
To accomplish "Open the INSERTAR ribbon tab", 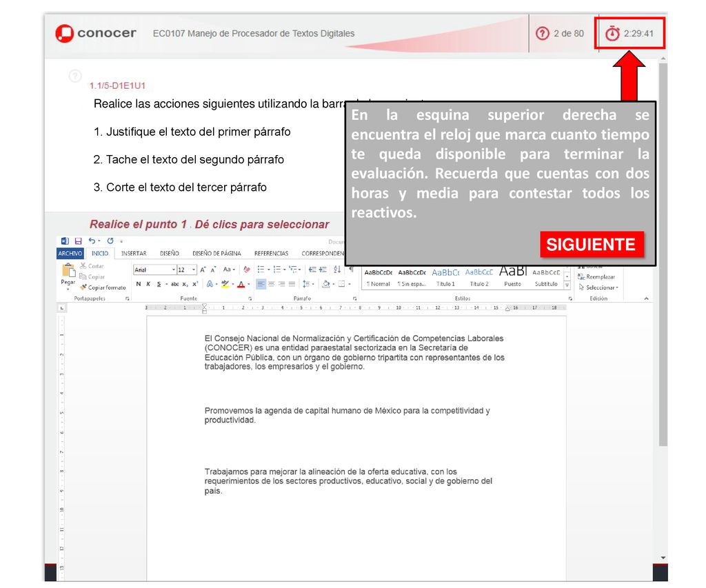I will coord(134,254).
